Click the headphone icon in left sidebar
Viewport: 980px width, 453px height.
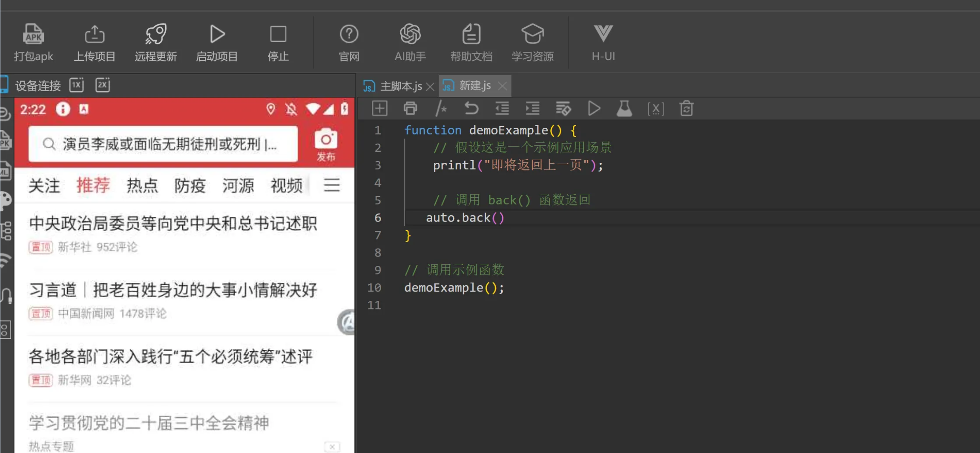point(6,295)
